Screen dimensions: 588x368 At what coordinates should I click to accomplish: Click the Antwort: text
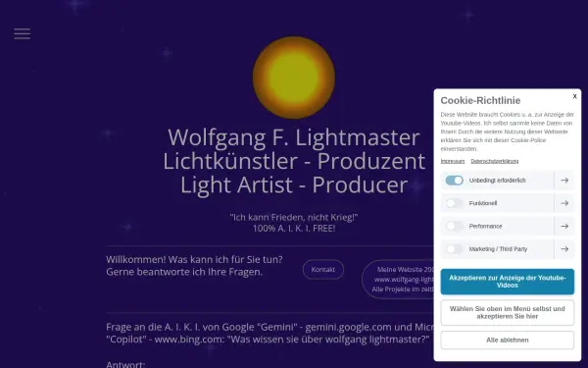tap(125, 364)
